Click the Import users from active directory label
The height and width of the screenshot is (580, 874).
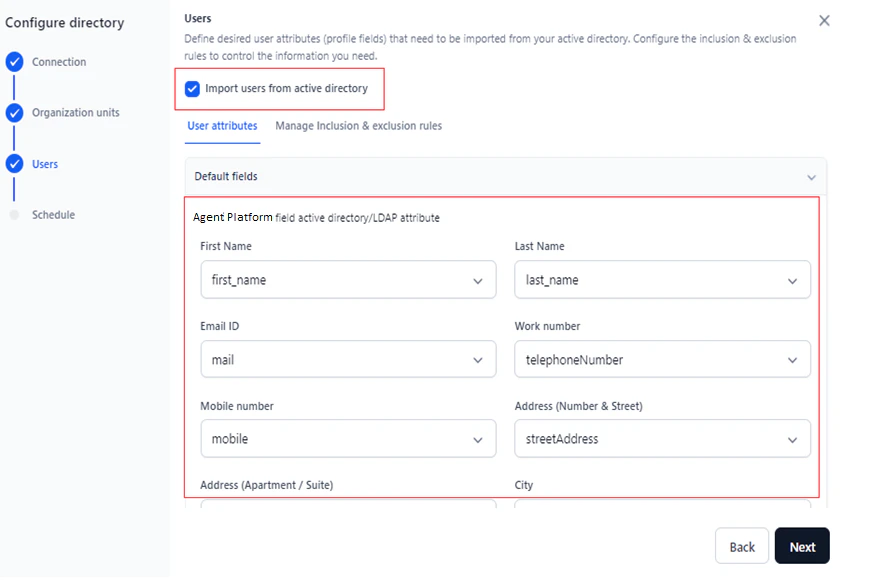pyautogui.click(x=279, y=89)
